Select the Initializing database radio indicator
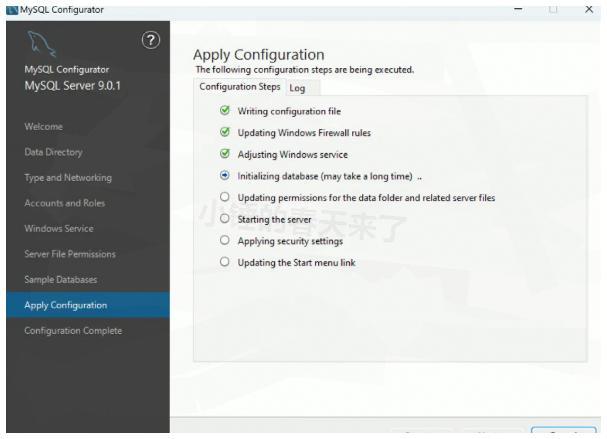 (x=225, y=176)
